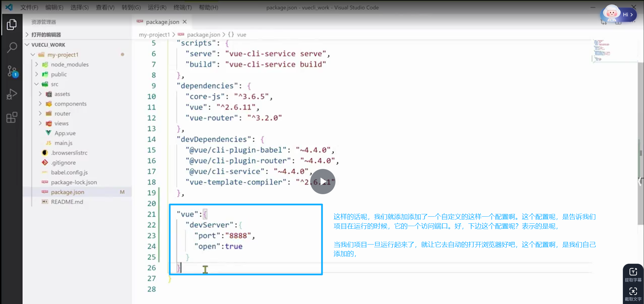644x304 pixels.
Task: Click the "core-js" dependency on line 10
Action: coord(205,97)
